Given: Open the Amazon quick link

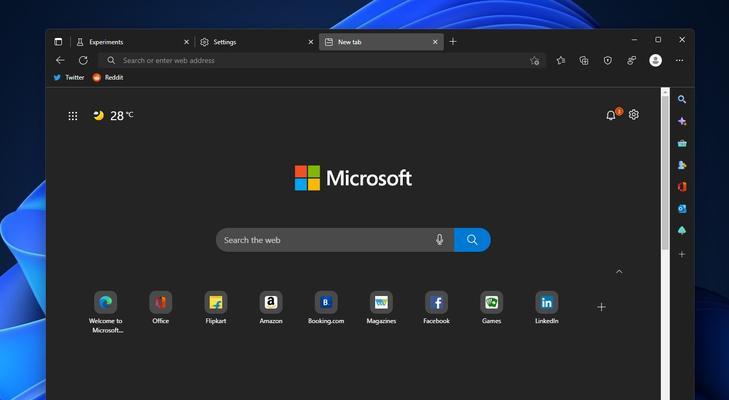Looking at the screenshot, I should coord(271,308).
